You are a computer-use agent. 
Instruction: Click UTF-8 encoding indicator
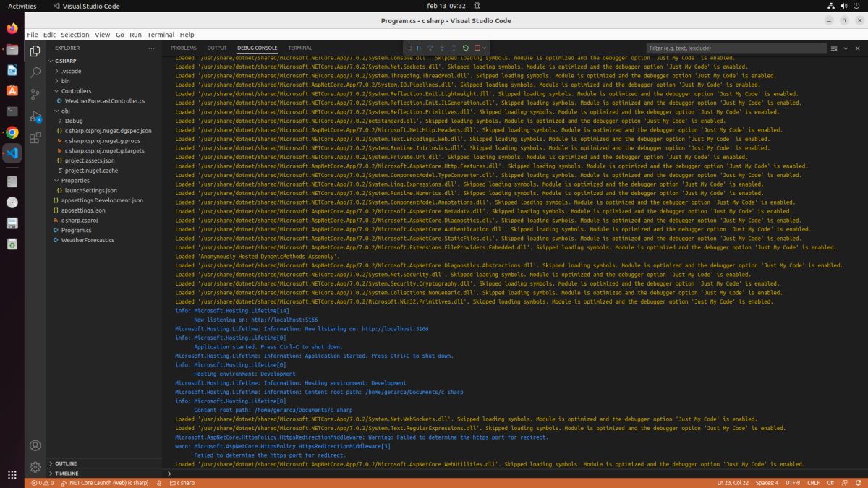tap(792, 483)
